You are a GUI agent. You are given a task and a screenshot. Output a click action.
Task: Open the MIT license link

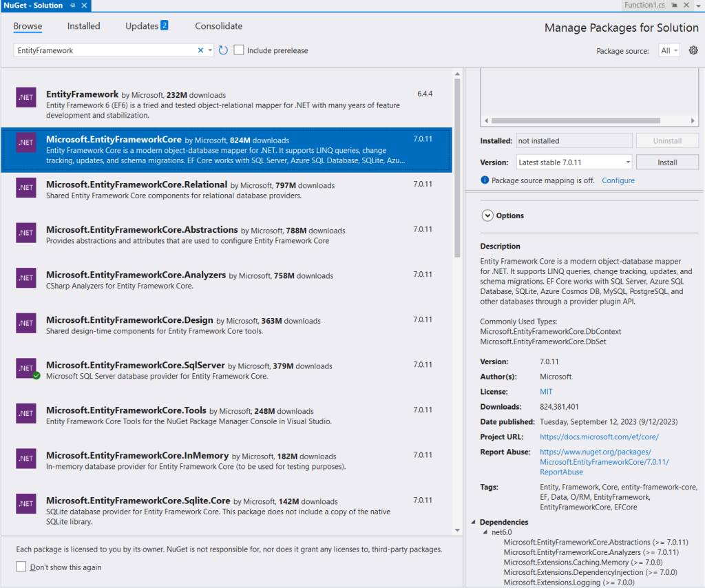pos(546,392)
